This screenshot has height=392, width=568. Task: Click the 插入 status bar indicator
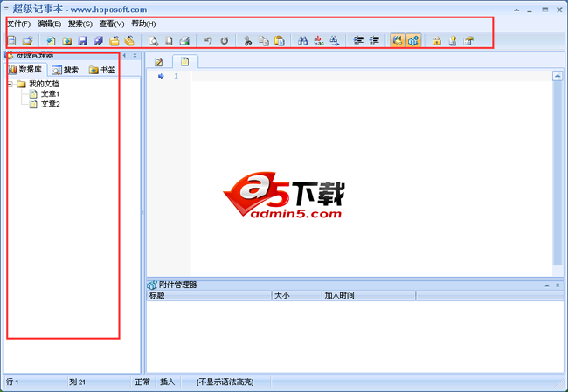[168, 382]
